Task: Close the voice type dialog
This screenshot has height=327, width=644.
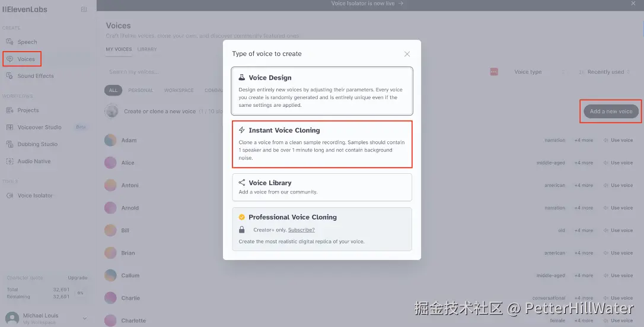Action: pos(407,54)
